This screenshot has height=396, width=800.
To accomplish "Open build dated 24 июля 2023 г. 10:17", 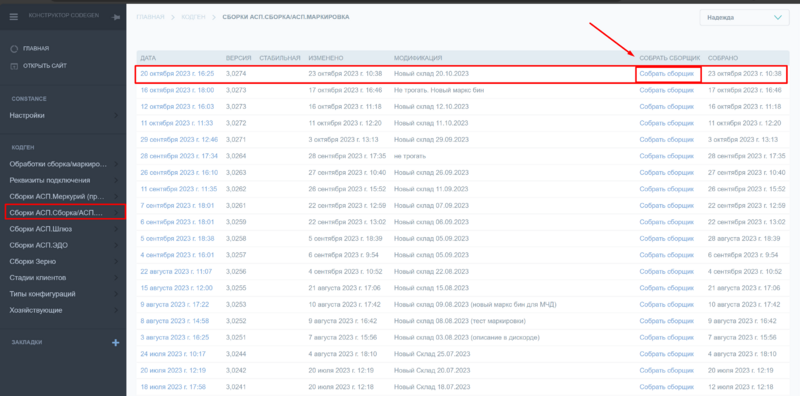I will tap(173, 354).
